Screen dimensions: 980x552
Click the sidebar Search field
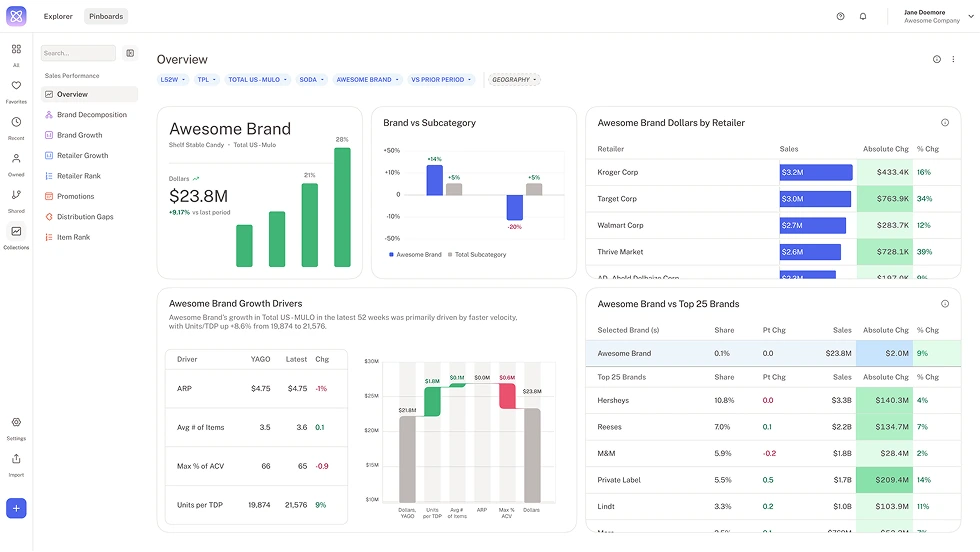coord(78,53)
